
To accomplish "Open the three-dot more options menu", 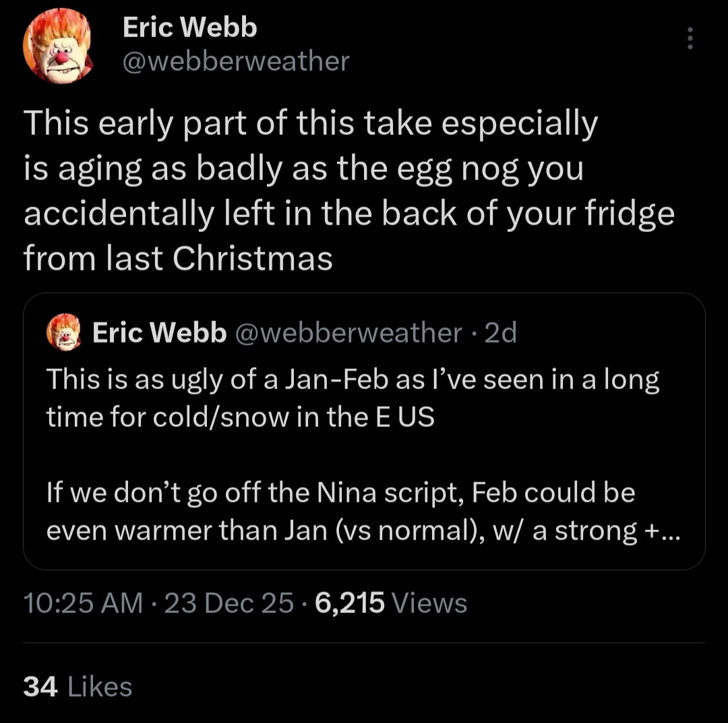I will (690, 38).
